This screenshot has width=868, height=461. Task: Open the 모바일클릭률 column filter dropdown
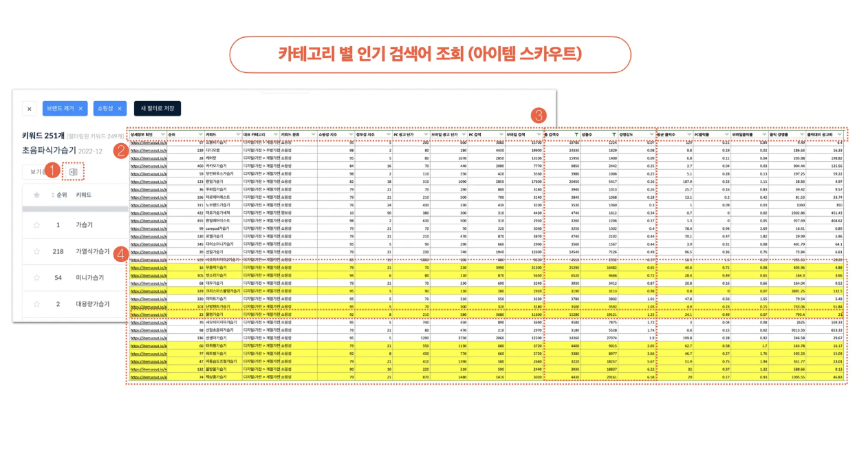764,134
